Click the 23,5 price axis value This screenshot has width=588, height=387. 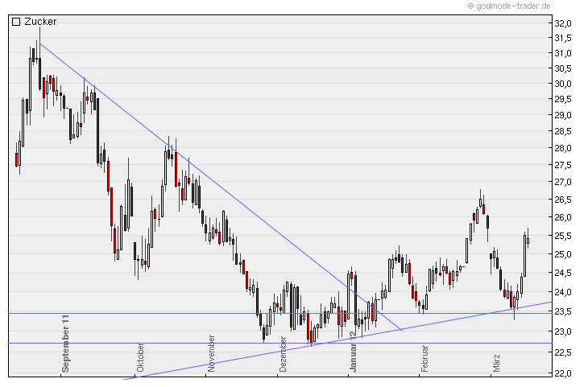pos(563,311)
